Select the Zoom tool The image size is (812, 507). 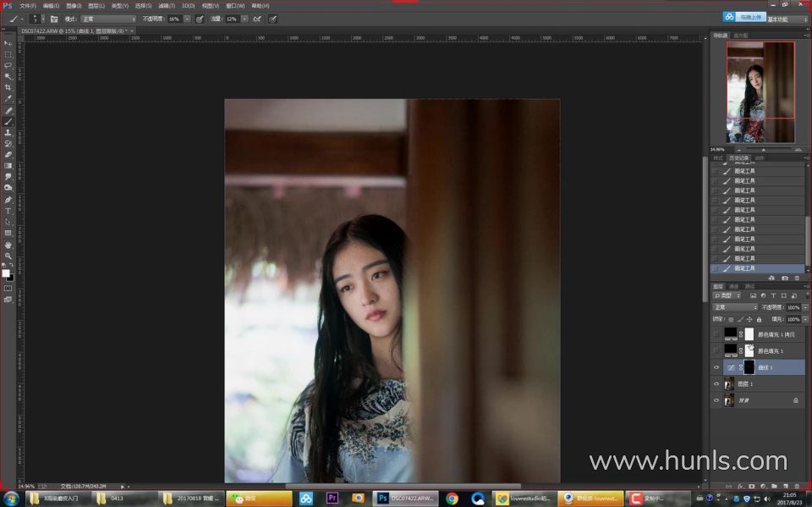tap(8, 256)
